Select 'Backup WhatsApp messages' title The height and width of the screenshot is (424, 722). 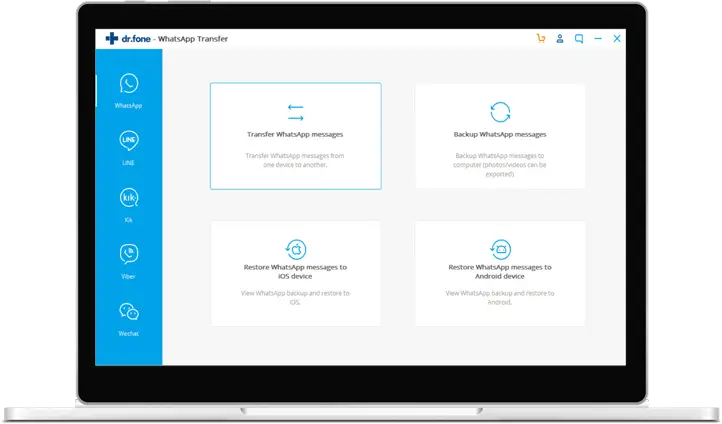click(500, 134)
